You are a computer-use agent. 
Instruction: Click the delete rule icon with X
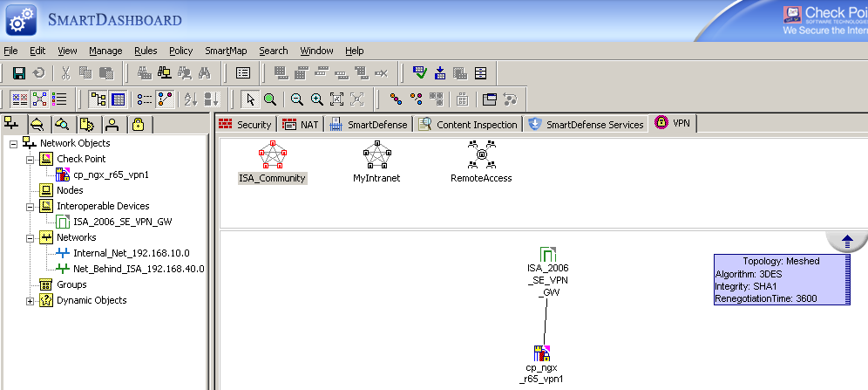[x=381, y=72]
